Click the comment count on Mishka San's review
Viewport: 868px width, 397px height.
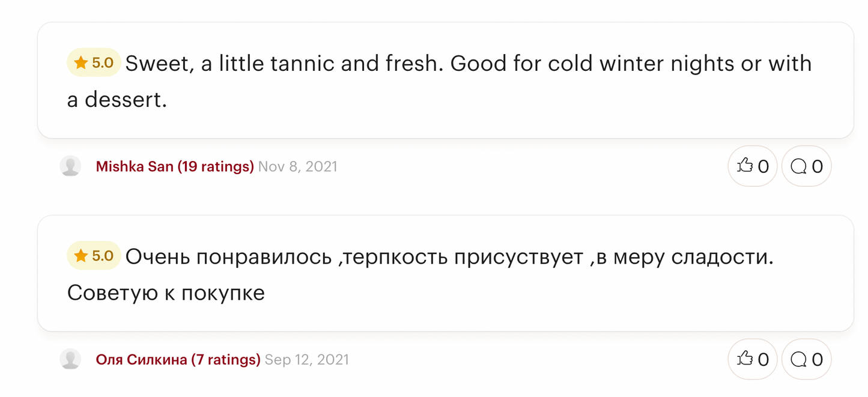click(x=818, y=167)
